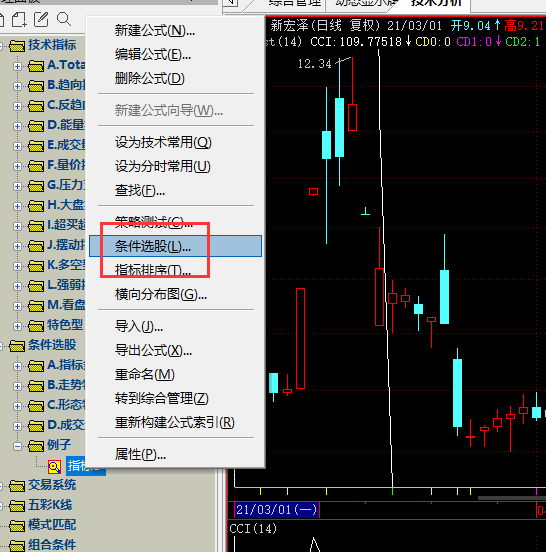The height and width of the screenshot is (552, 546).
Task: Click the 技术指标 folder icon
Action: (x=17, y=45)
